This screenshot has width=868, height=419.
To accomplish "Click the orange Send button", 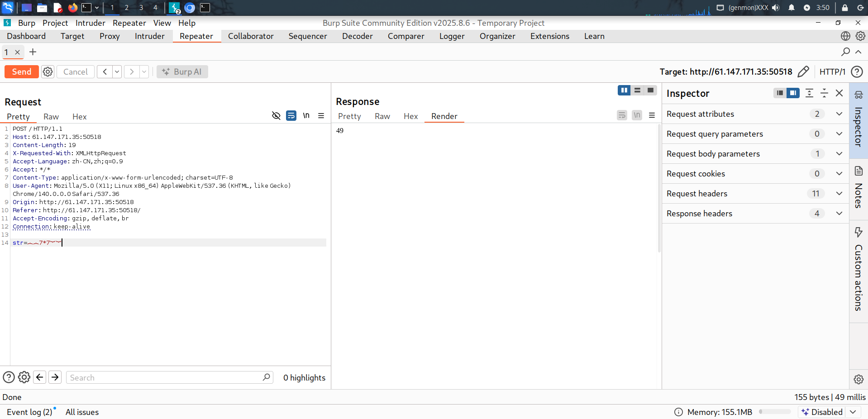I will [21, 71].
